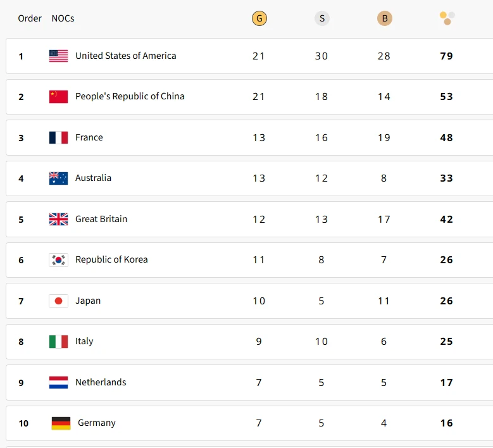Open the United States of America link
Screen dimensions: 493x448
(x=125, y=56)
